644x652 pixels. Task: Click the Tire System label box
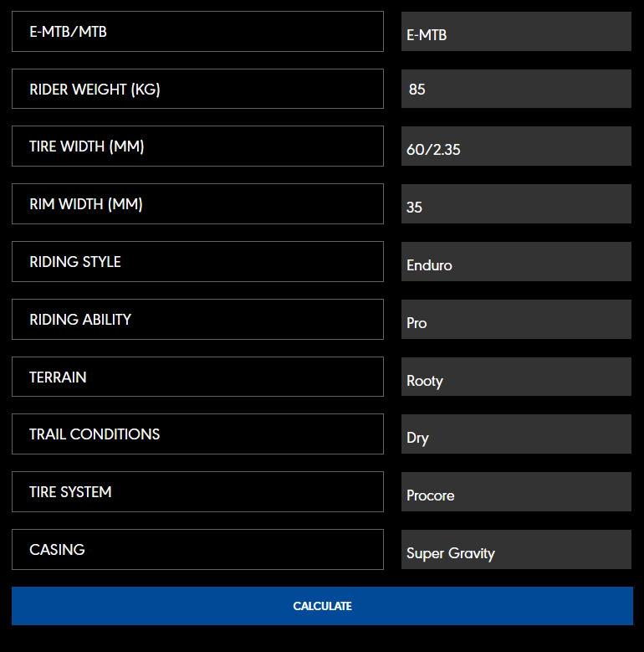tap(197, 492)
